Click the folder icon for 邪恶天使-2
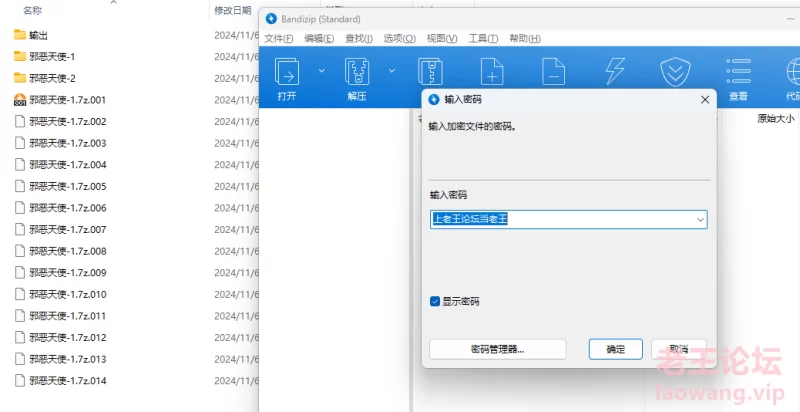800x412 pixels. (x=20, y=78)
